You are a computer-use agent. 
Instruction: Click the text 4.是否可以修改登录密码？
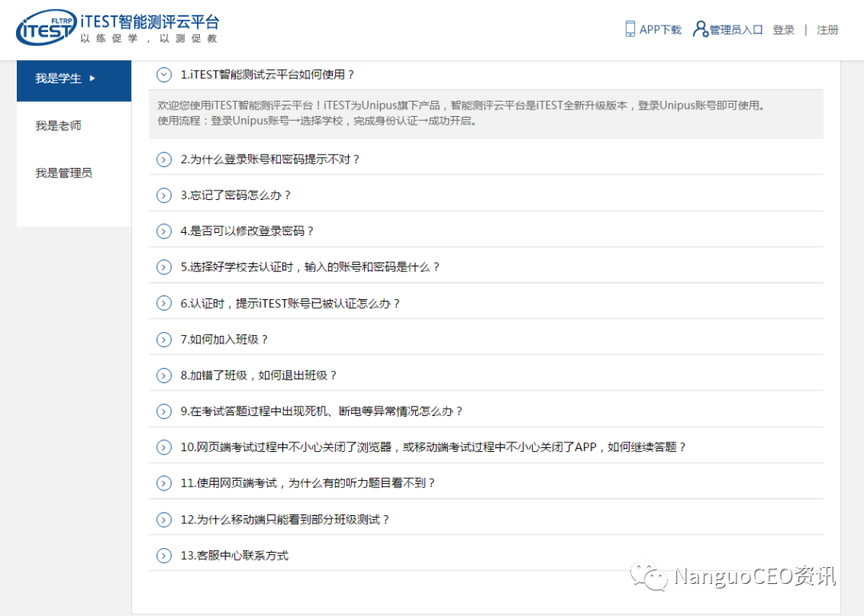(247, 231)
